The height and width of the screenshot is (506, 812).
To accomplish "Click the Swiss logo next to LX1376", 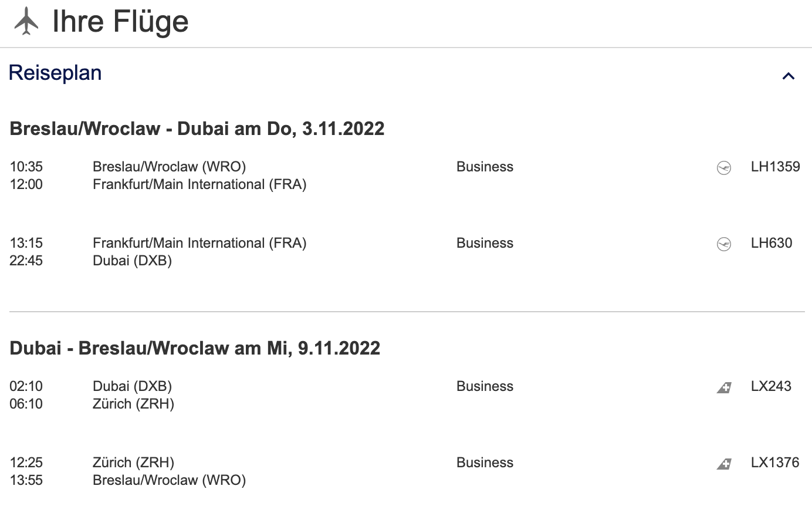I will (x=724, y=464).
